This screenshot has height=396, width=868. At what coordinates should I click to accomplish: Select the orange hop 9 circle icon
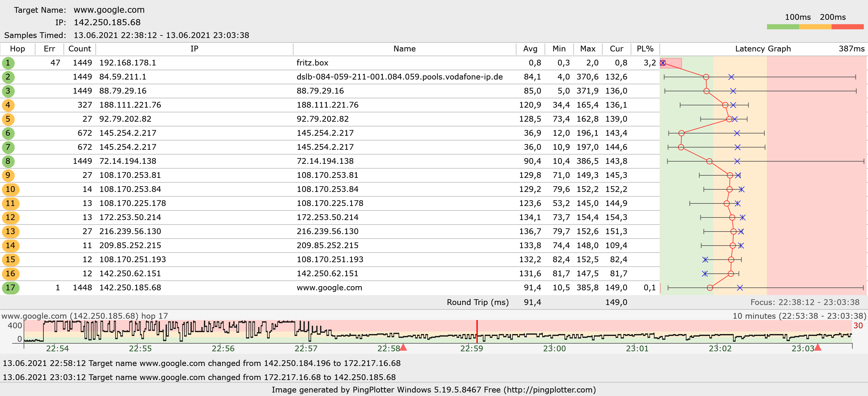click(8, 175)
